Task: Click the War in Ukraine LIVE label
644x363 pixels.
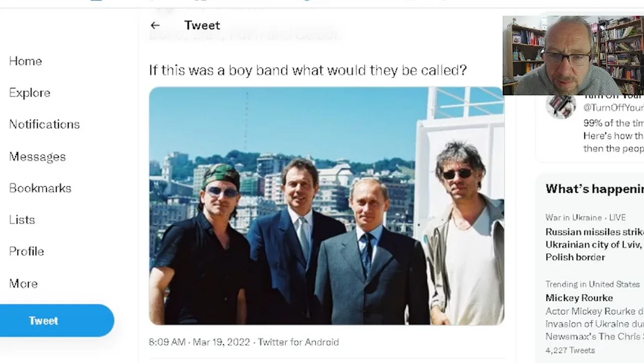Action: (x=586, y=217)
